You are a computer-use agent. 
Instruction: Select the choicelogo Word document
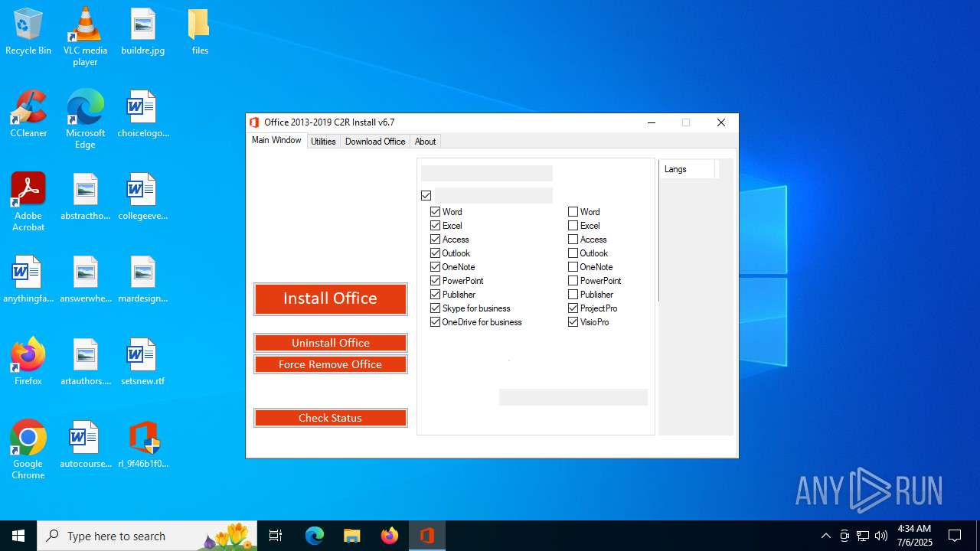[142, 114]
